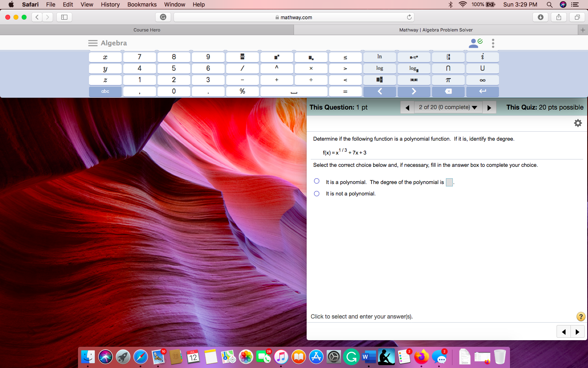Insert the scientific notation template key
Screen dimensions: 588x368
[414, 57]
